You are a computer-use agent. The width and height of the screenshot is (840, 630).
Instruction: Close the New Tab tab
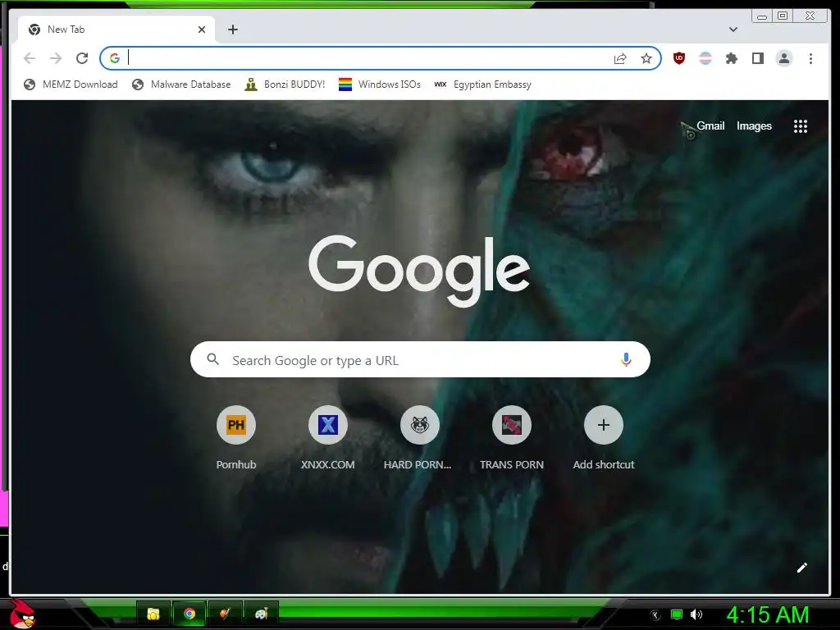coord(202,30)
